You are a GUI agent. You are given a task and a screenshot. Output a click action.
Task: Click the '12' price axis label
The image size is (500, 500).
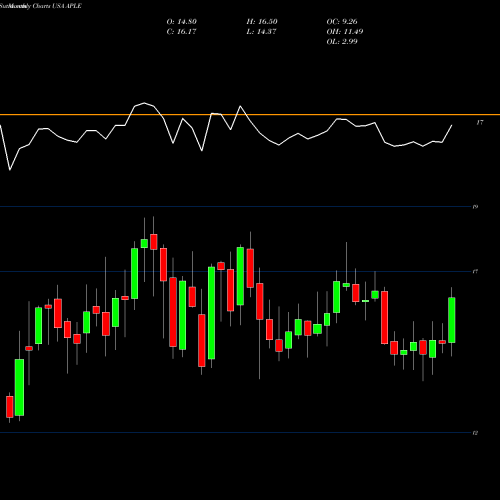point(475,433)
